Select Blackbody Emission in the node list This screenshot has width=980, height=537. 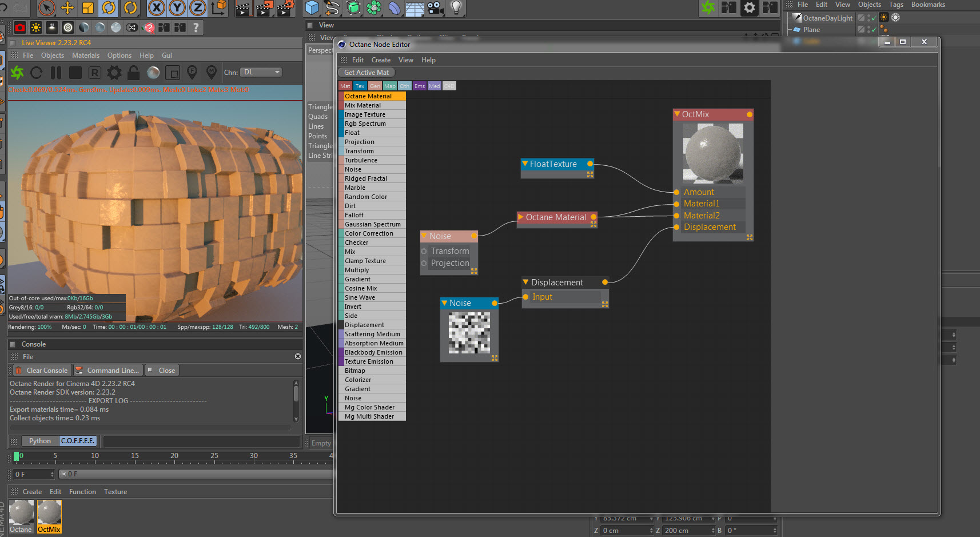click(x=372, y=352)
